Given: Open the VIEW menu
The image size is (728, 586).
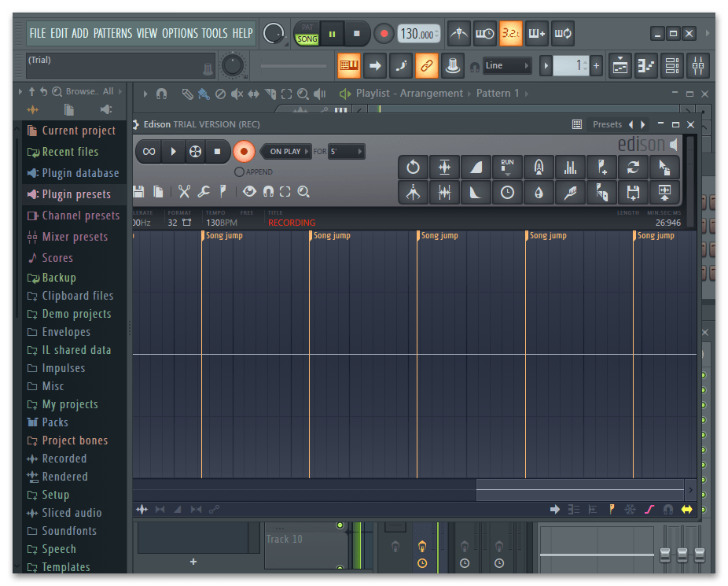Looking at the screenshot, I should pos(147,34).
